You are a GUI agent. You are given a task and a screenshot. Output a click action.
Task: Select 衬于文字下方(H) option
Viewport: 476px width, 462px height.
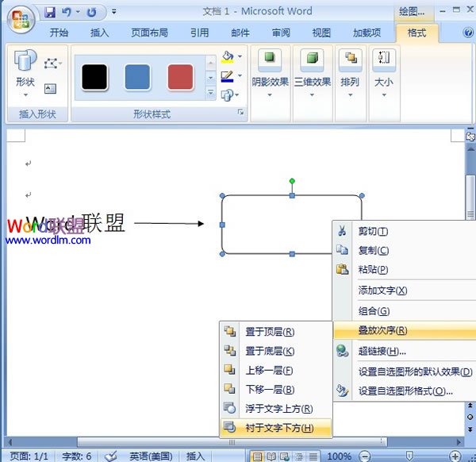coord(276,428)
